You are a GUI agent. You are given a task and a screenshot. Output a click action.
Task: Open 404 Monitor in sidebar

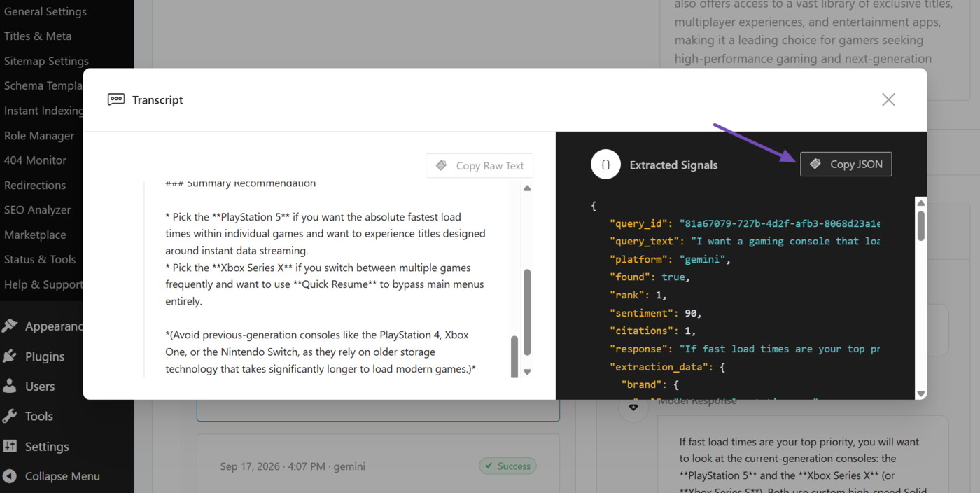(36, 160)
